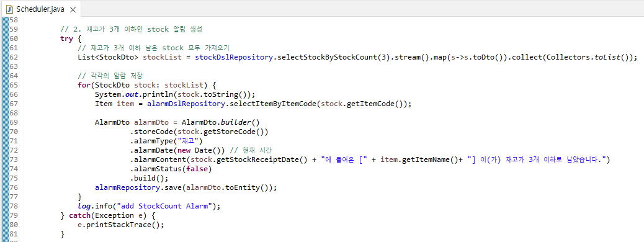The image size is (644, 242).
Task: Click 'alarmRepository' in save statement
Action: pyautogui.click(x=127, y=188)
